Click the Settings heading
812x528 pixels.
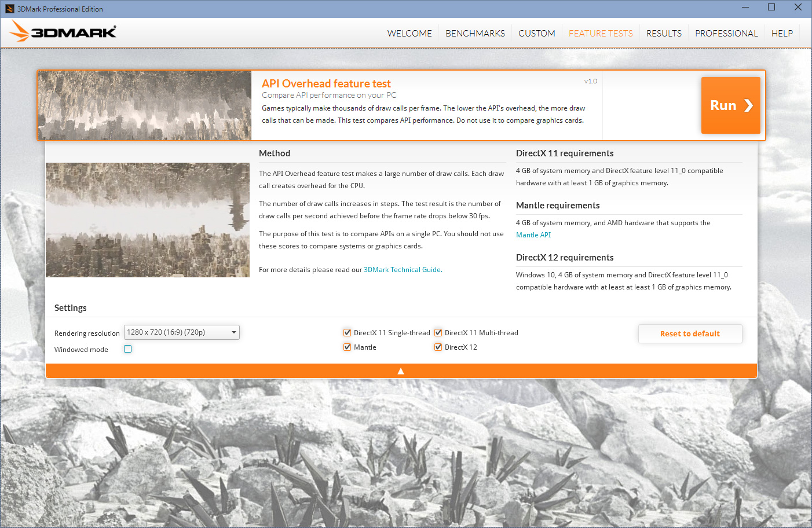coord(71,308)
